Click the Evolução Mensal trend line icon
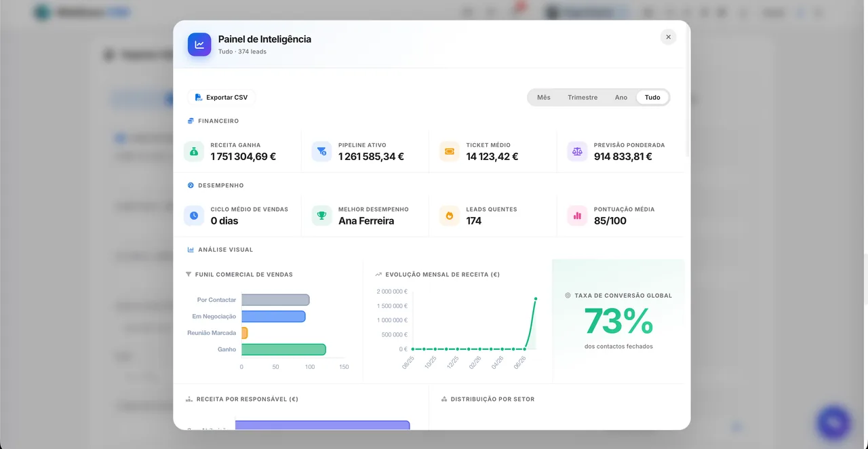 coord(378,275)
